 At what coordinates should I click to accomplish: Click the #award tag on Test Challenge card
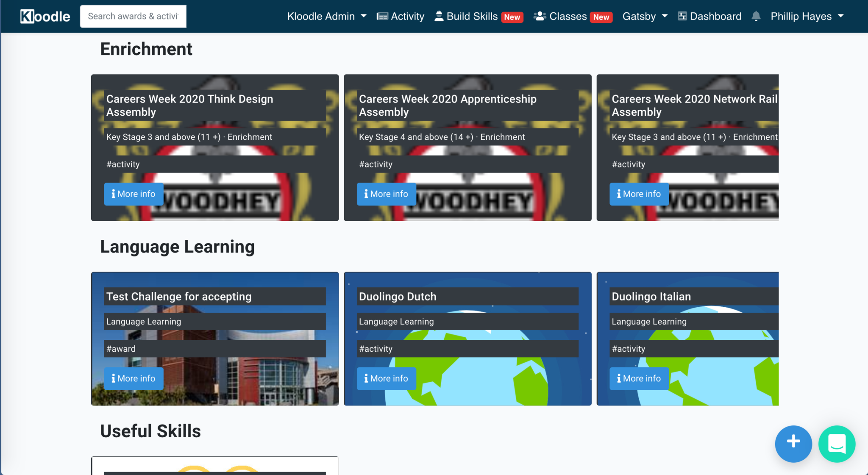click(x=121, y=348)
